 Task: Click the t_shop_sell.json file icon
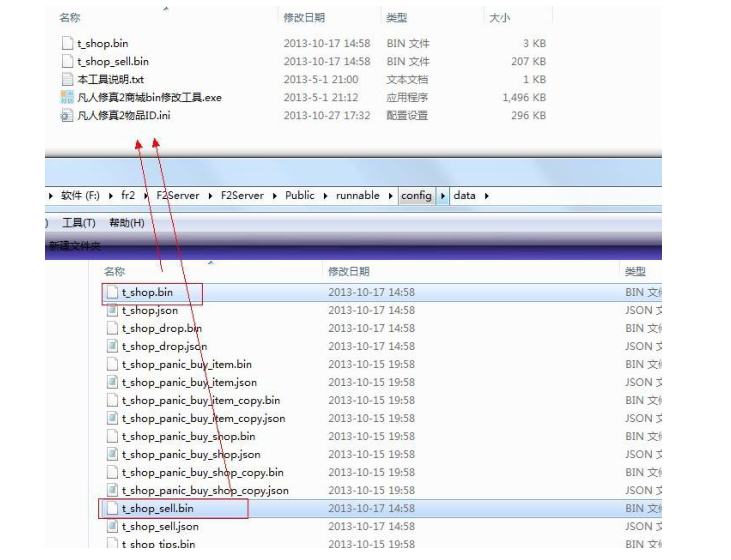[x=112, y=526]
